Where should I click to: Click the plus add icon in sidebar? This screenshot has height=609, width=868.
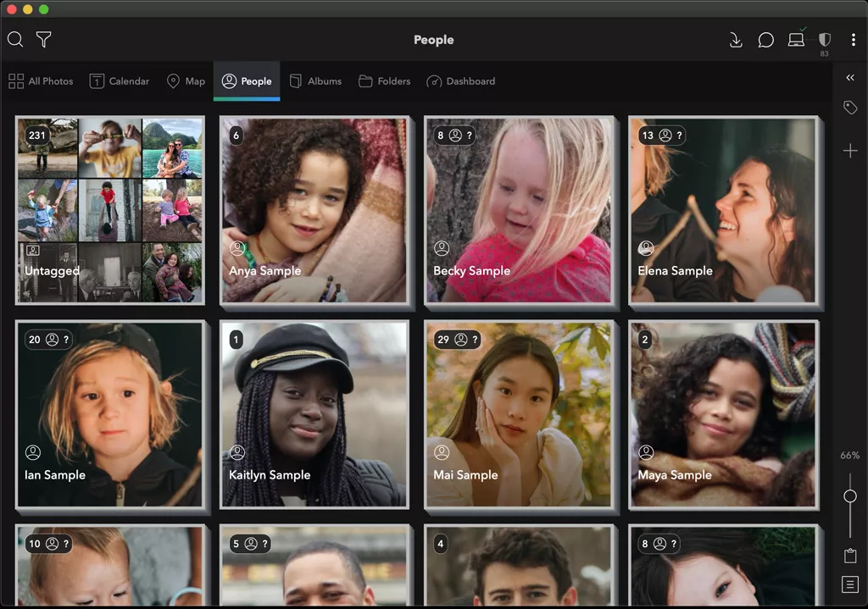pos(850,151)
